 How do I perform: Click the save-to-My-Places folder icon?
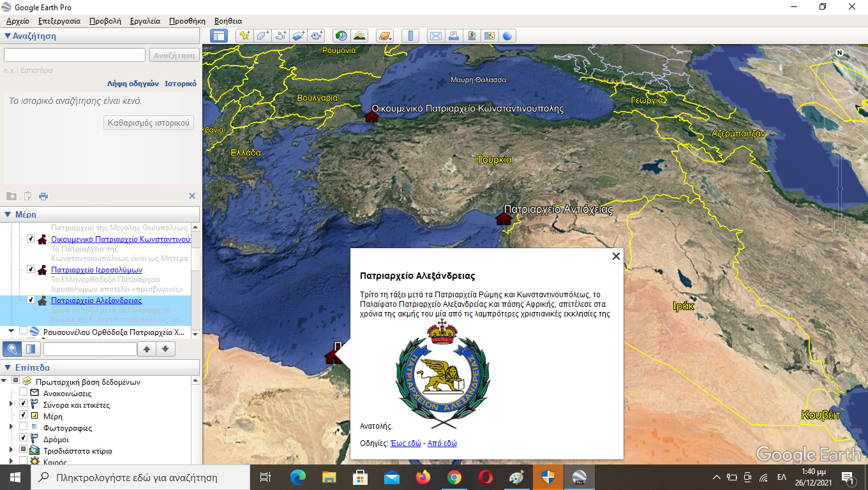11,196
